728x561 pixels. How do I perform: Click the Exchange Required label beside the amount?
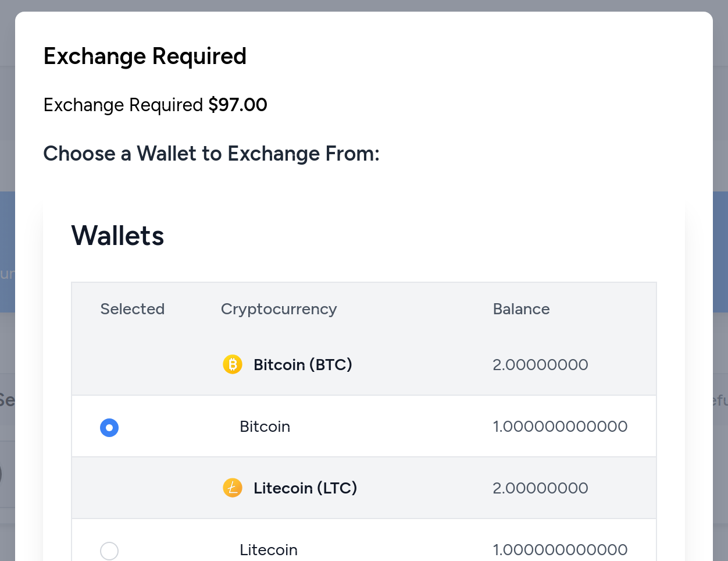(123, 105)
